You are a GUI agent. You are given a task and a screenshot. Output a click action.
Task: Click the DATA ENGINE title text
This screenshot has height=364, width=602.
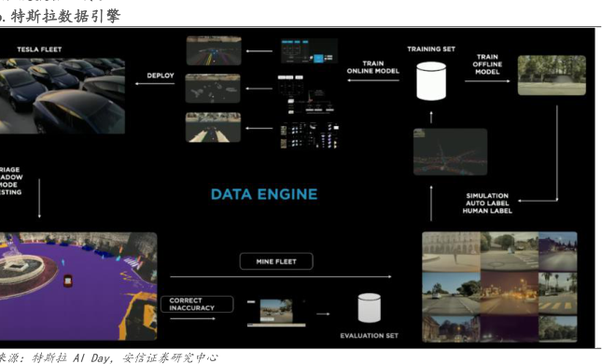click(264, 194)
